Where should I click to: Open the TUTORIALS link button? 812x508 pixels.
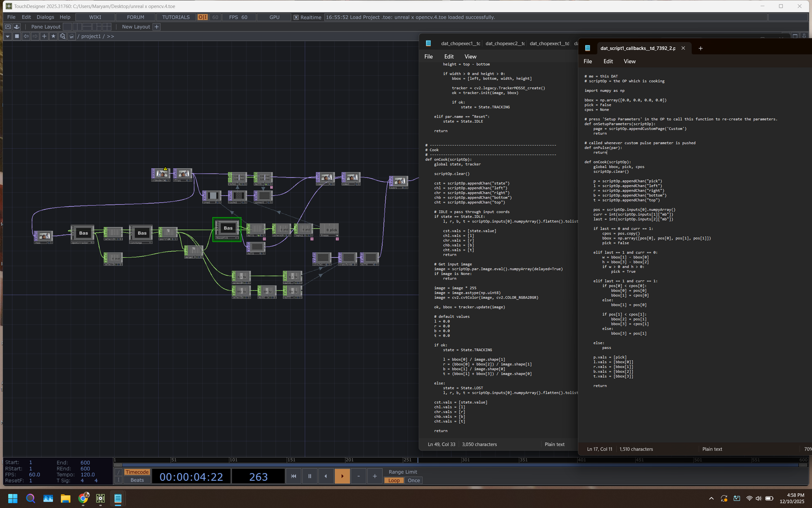[176, 17]
